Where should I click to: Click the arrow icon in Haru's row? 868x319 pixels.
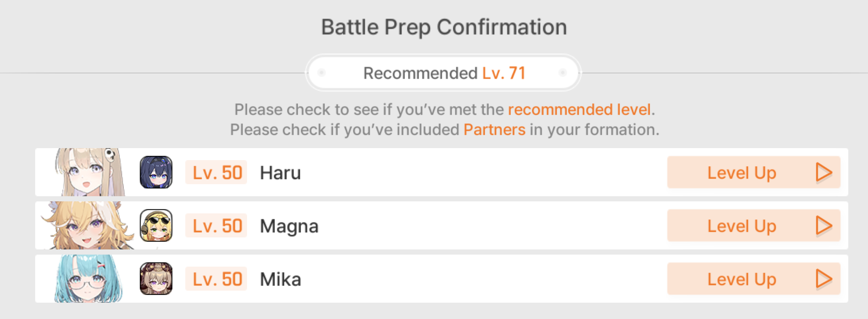(x=823, y=173)
